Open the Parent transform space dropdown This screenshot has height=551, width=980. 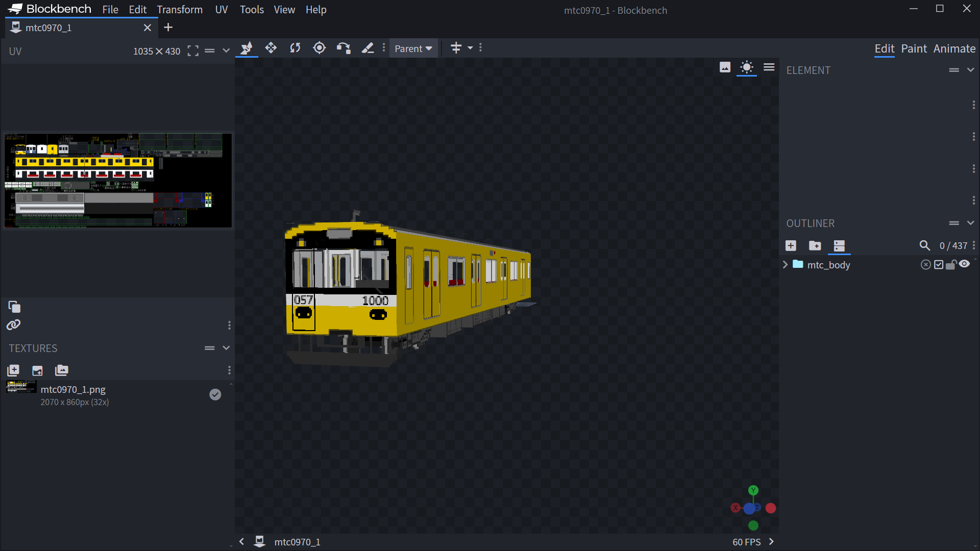413,48
